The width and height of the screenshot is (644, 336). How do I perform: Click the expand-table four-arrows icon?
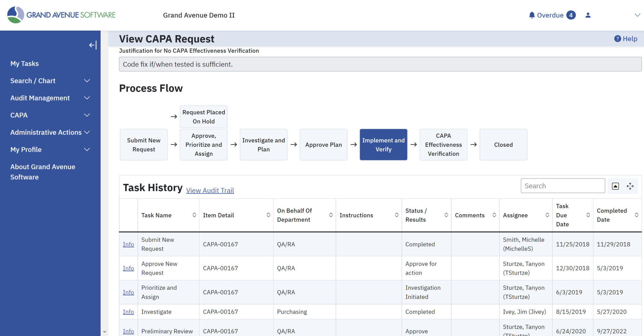point(630,186)
